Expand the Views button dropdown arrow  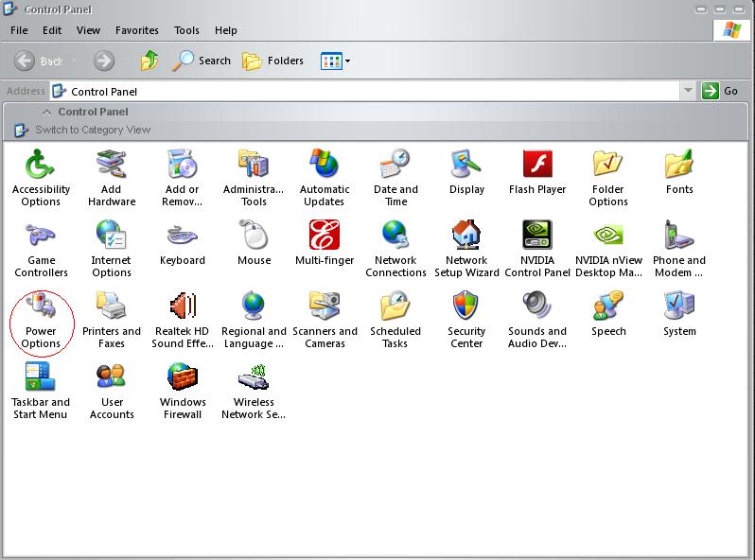tap(347, 61)
